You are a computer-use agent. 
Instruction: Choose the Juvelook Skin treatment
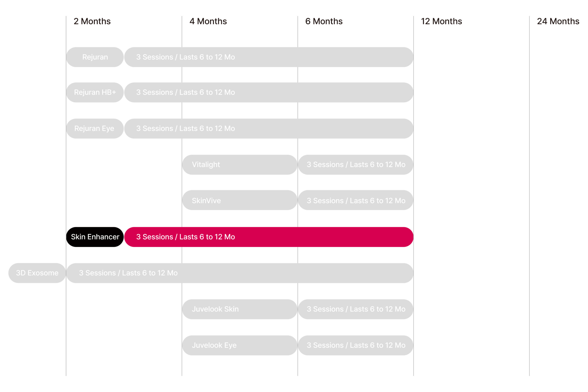point(240,309)
